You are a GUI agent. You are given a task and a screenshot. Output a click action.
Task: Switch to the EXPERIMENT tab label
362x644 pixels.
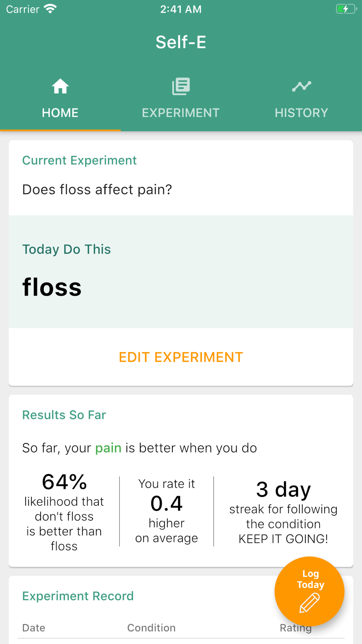(x=181, y=113)
